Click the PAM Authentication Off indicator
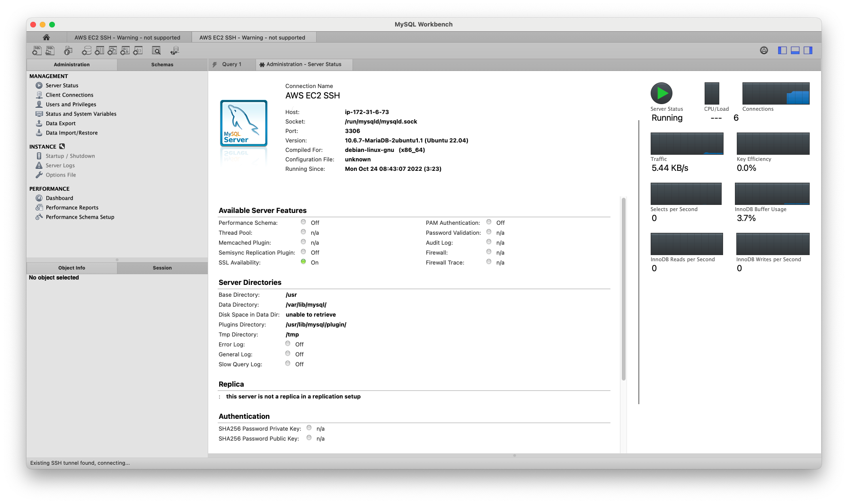Screen dimensions: 848x504 (489, 222)
